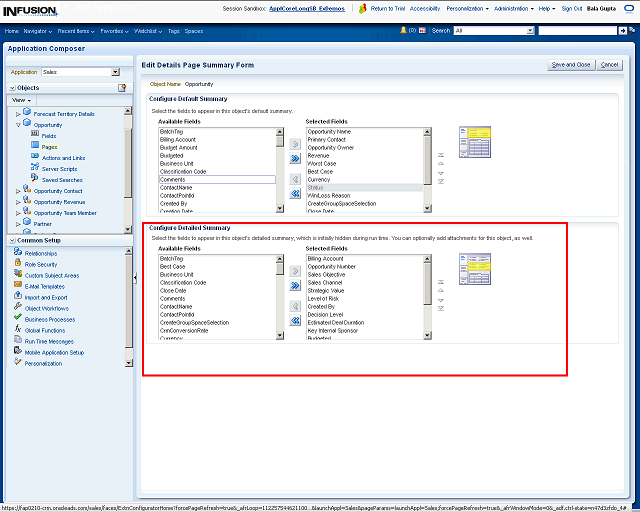Expand the Opportunity Contact tree node

pyautogui.click(x=18, y=190)
